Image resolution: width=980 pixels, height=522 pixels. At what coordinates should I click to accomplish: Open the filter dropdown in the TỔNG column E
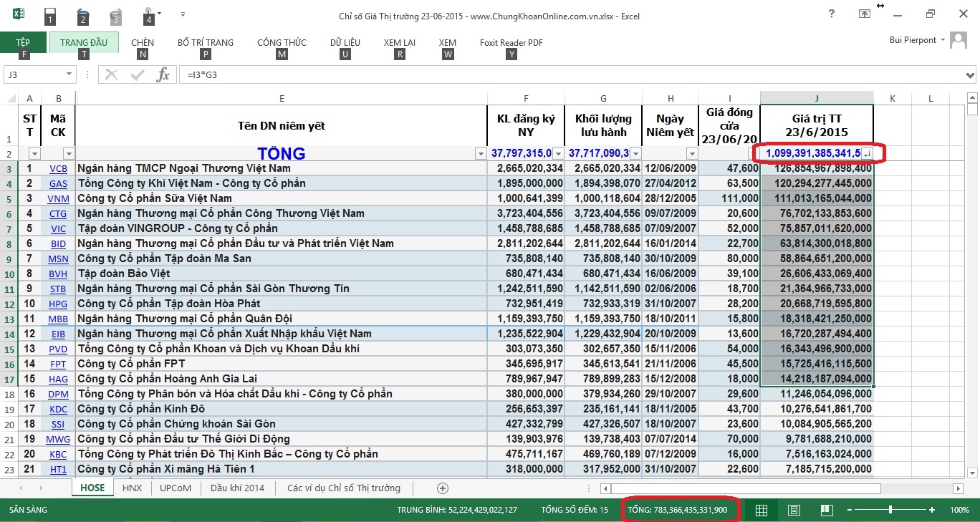click(x=481, y=154)
